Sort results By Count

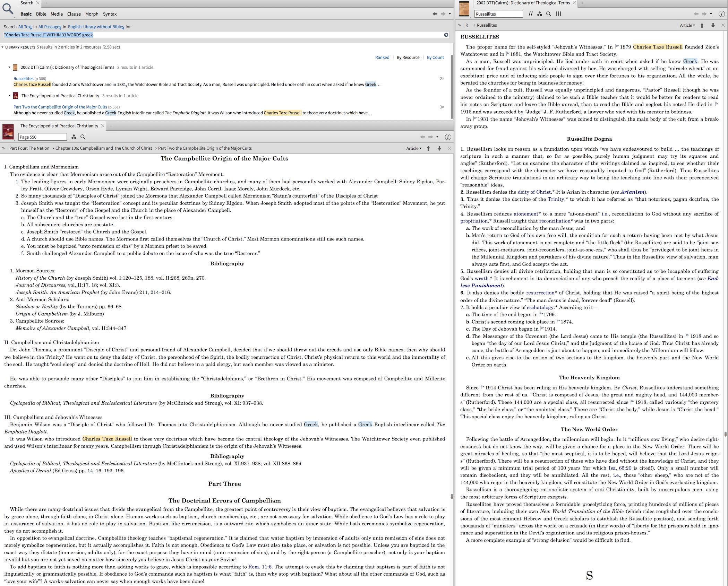[435, 58]
